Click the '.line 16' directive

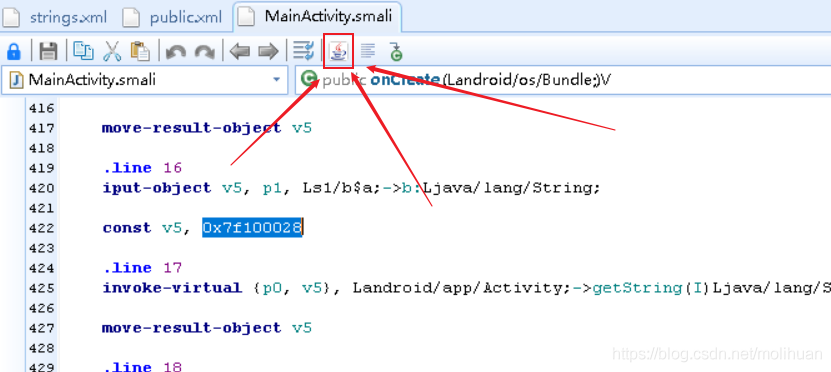(142, 168)
